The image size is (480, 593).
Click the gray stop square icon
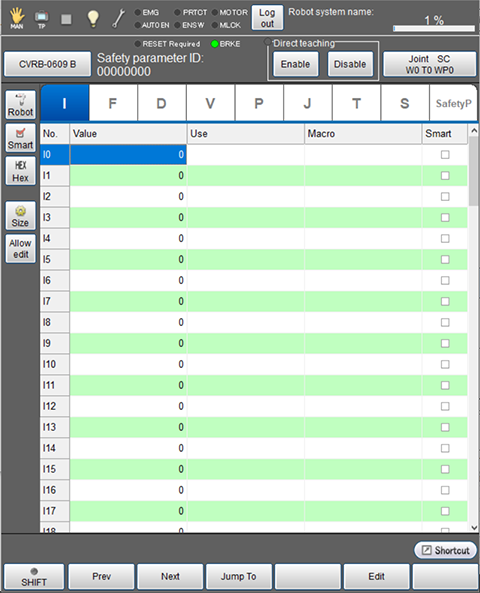pyautogui.click(x=66, y=19)
